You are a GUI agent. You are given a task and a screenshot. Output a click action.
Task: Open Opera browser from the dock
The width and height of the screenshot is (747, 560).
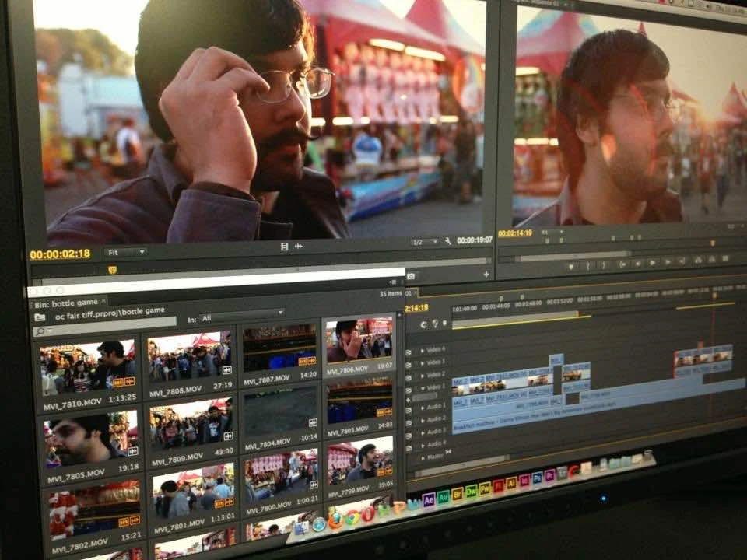368,514
